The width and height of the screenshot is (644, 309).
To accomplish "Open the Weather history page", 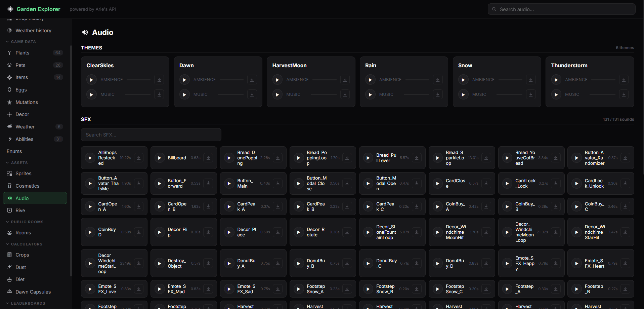I will pos(35,31).
